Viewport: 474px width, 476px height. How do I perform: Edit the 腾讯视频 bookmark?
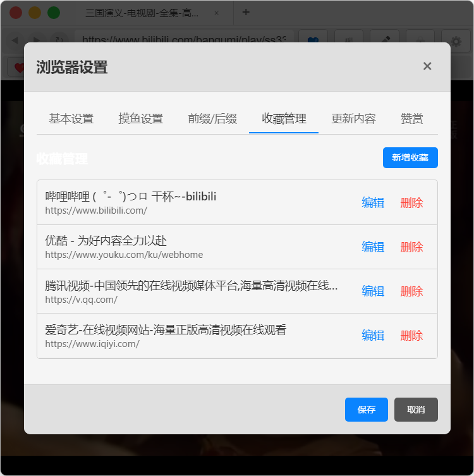point(373,291)
